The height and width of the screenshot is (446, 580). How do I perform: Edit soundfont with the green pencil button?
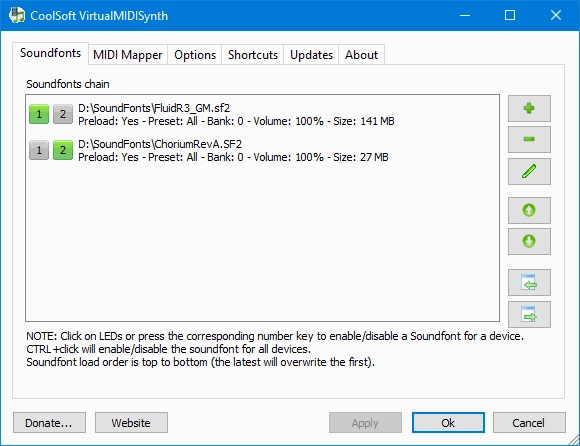click(x=529, y=171)
